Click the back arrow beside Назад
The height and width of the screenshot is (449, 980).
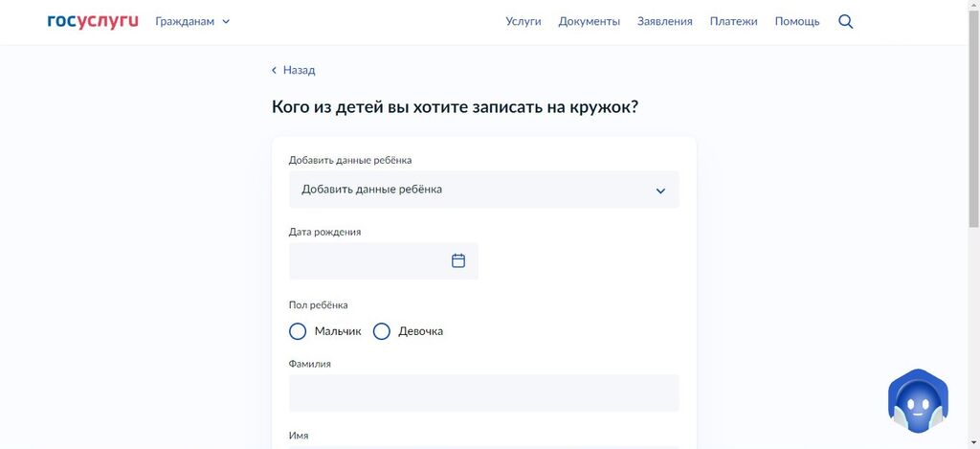[x=274, y=70]
